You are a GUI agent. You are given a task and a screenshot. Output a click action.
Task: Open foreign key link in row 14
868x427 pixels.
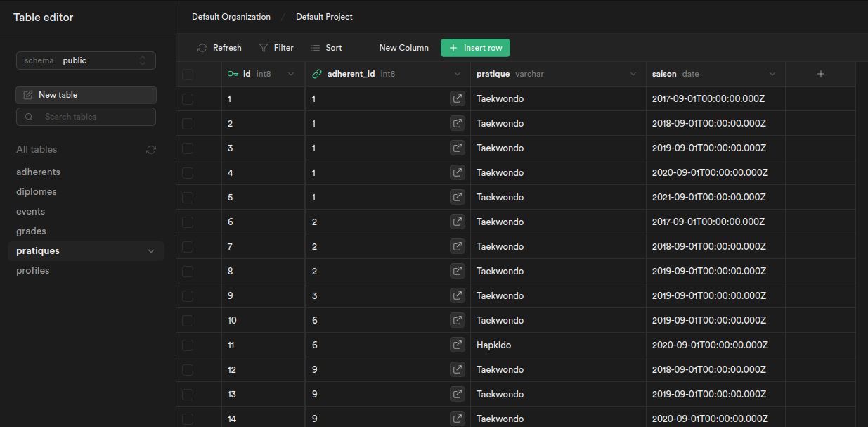click(458, 419)
